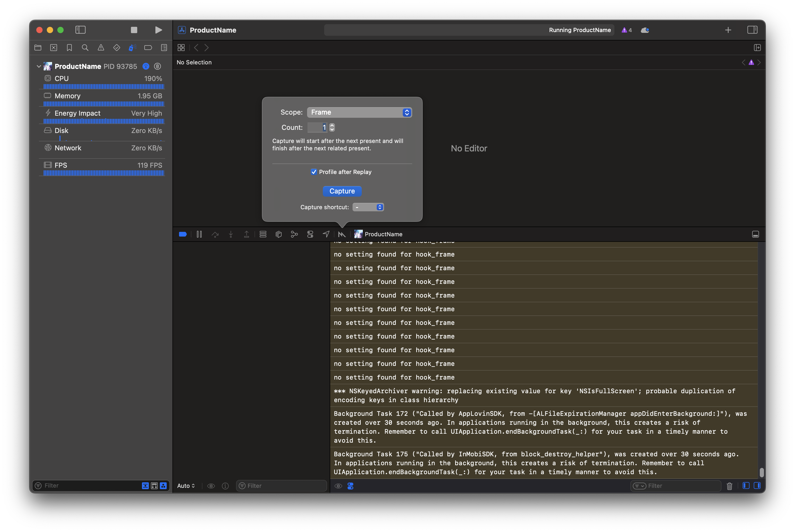This screenshot has height=532, width=795.
Task: Open the Bookmark navigator
Action: (x=69, y=48)
